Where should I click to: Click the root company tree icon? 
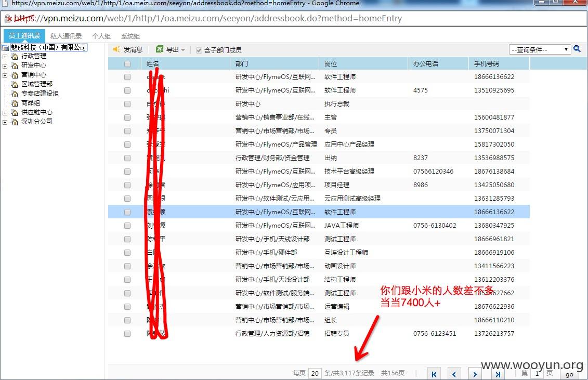[5, 47]
